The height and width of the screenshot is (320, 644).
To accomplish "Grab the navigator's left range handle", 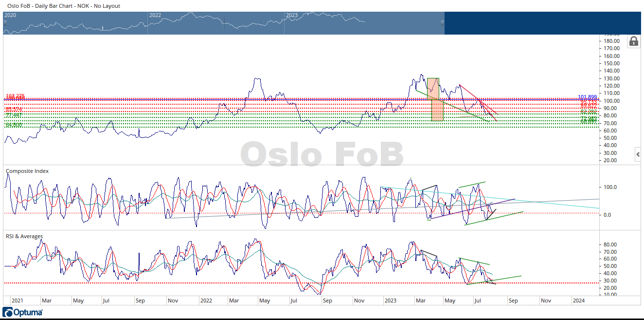I will [5, 22].
